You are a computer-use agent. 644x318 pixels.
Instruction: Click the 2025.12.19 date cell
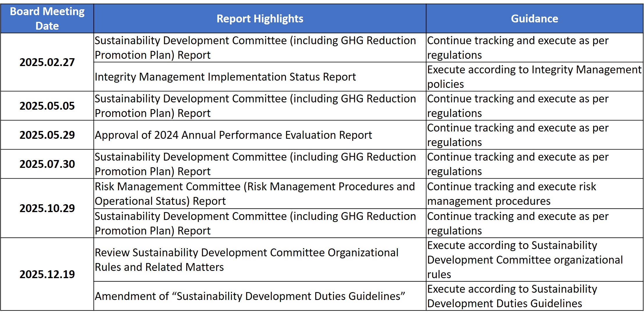(47, 274)
